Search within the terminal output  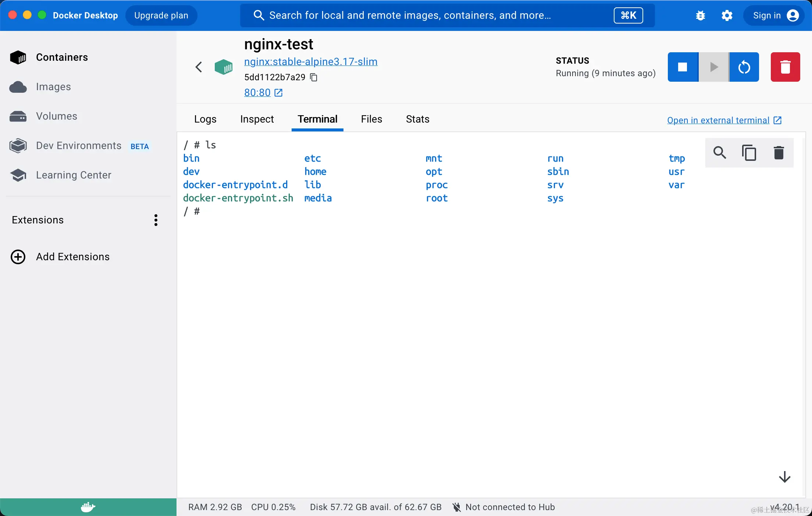720,153
